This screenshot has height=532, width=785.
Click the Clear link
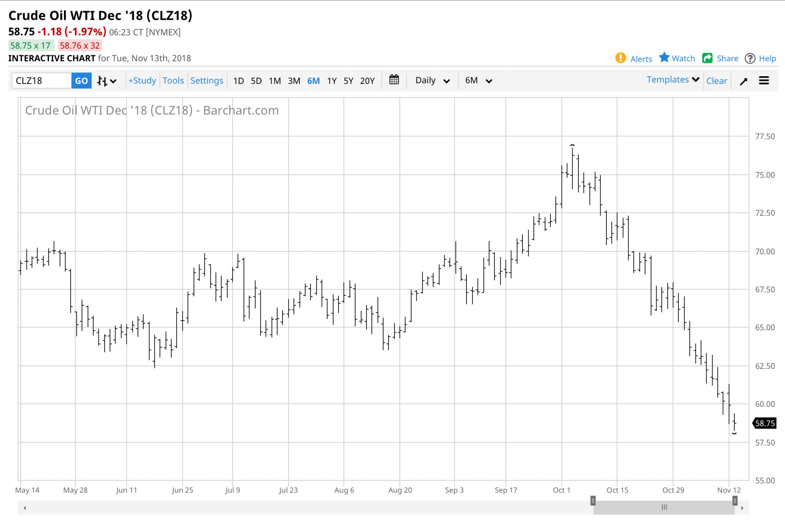point(716,81)
